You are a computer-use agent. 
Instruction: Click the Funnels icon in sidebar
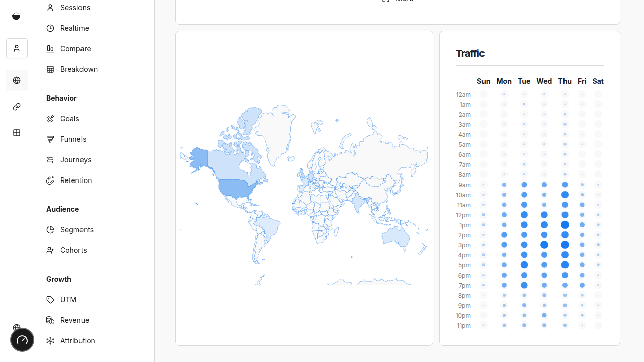(50, 139)
